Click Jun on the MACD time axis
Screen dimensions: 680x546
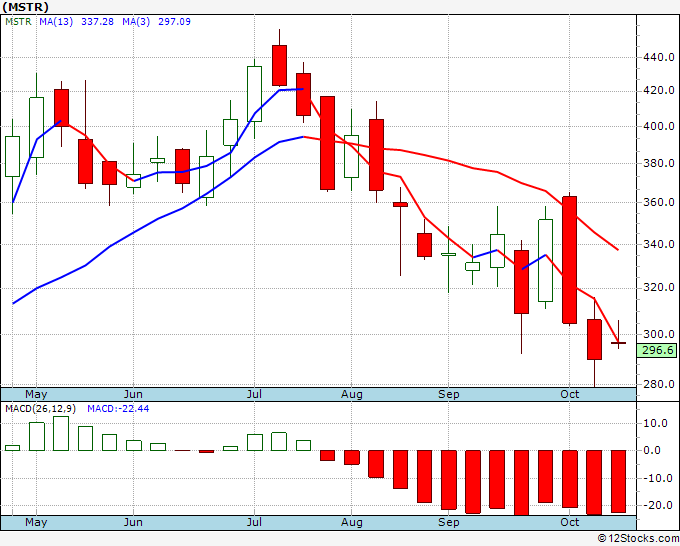[133, 522]
